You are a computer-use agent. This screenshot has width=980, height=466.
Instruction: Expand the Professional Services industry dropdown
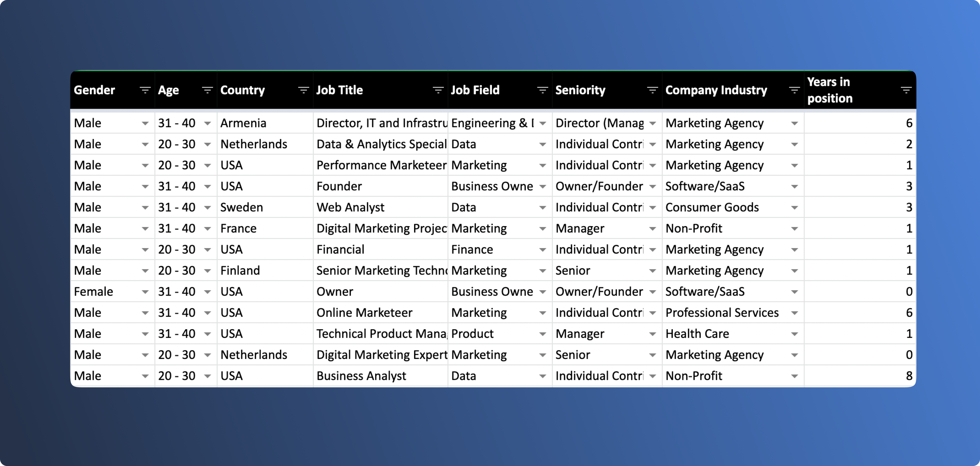pyautogui.click(x=794, y=313)
